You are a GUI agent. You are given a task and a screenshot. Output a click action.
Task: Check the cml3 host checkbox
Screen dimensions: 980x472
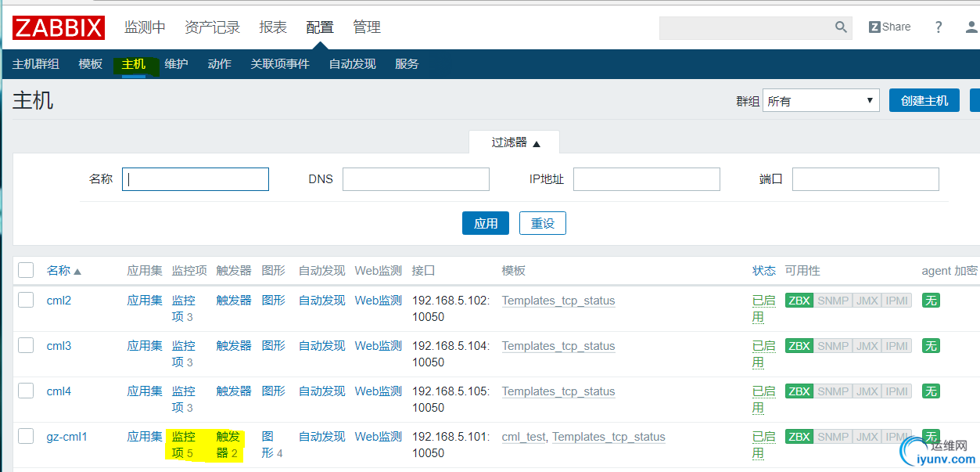26,345
